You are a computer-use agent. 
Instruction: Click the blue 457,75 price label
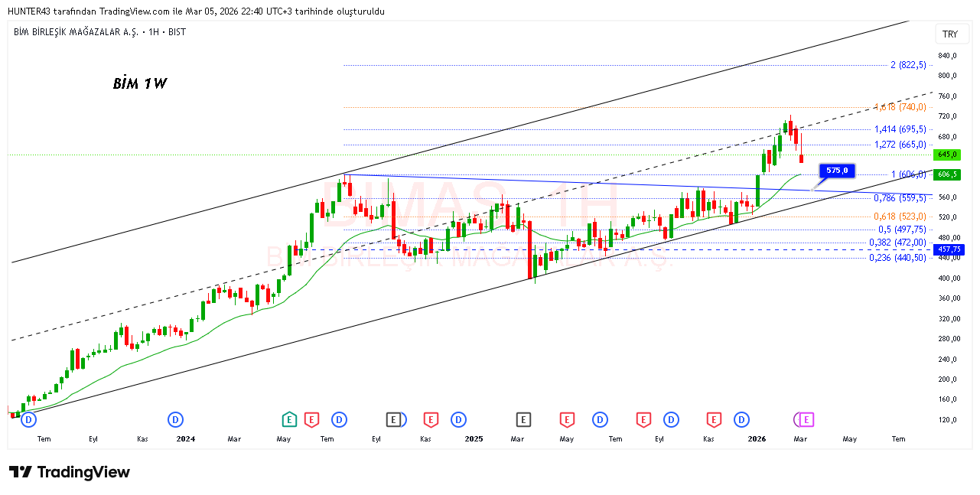click(949, 250)
